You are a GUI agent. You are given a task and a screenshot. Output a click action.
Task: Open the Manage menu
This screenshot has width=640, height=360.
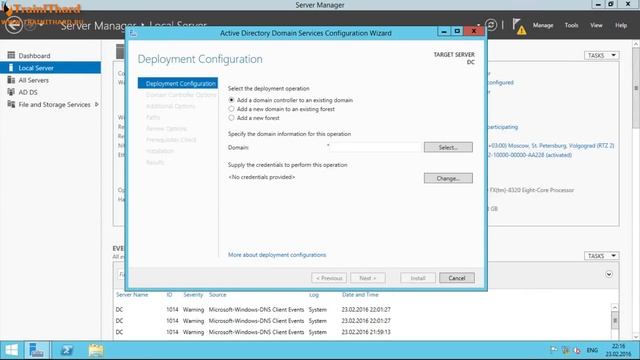tap(543, 25)
